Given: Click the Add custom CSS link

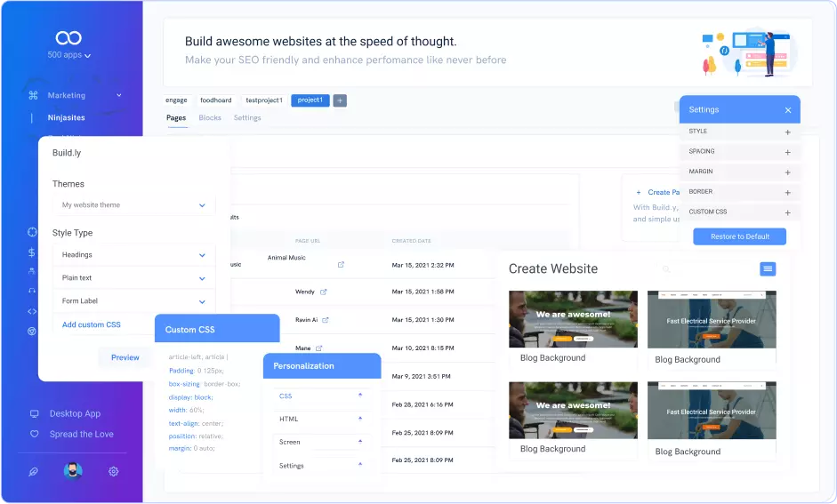Looking at the screenshot, I should [x=91, y=325].
